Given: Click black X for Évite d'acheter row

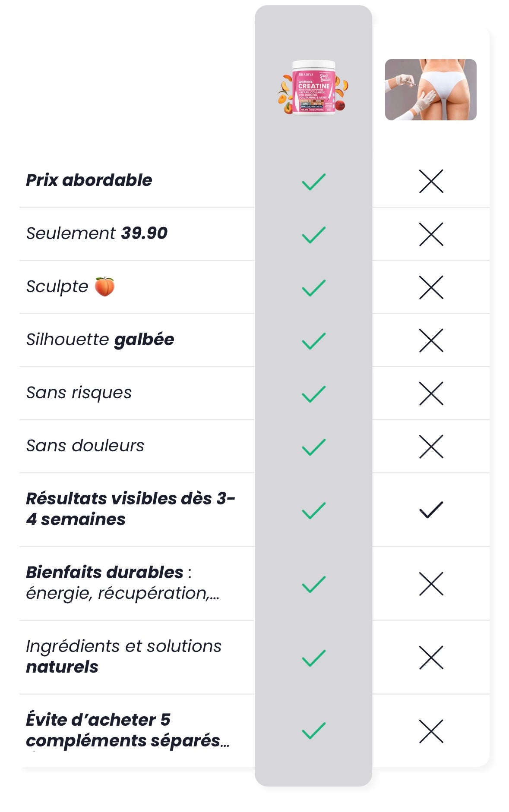Looking at the screenshot, I should click(x=431, y=731).
